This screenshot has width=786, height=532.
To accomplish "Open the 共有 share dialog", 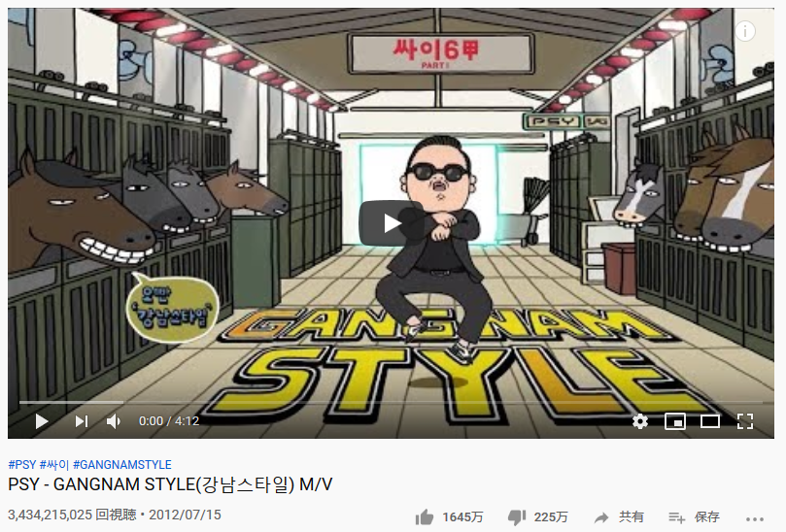I will coord(619,517).
